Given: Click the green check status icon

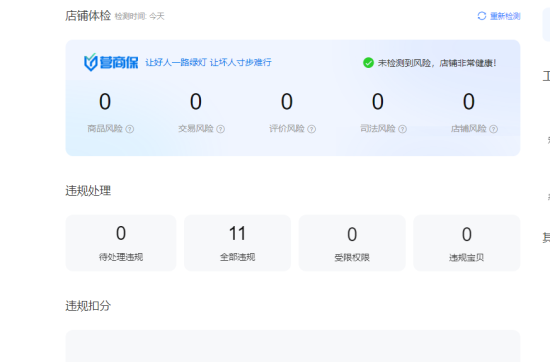Looking at the screenshot, I should click(x=368, y=63).
